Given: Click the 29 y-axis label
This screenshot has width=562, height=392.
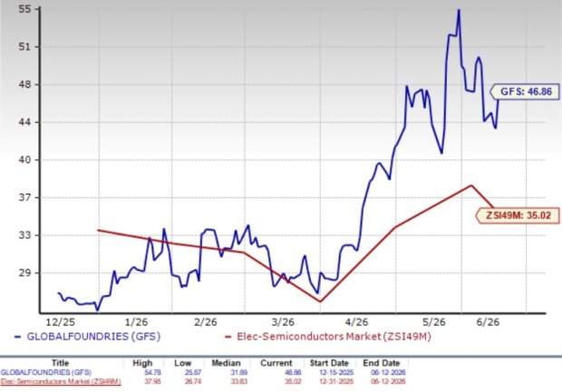Looking at the screenshot, I should click(x=24, y=273).
